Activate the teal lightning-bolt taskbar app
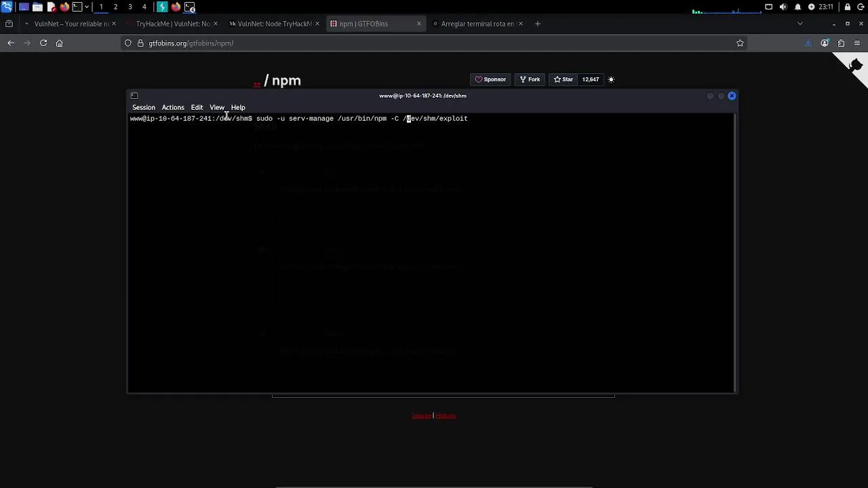This screenshot has height=488, width=868. click(162, 7)
